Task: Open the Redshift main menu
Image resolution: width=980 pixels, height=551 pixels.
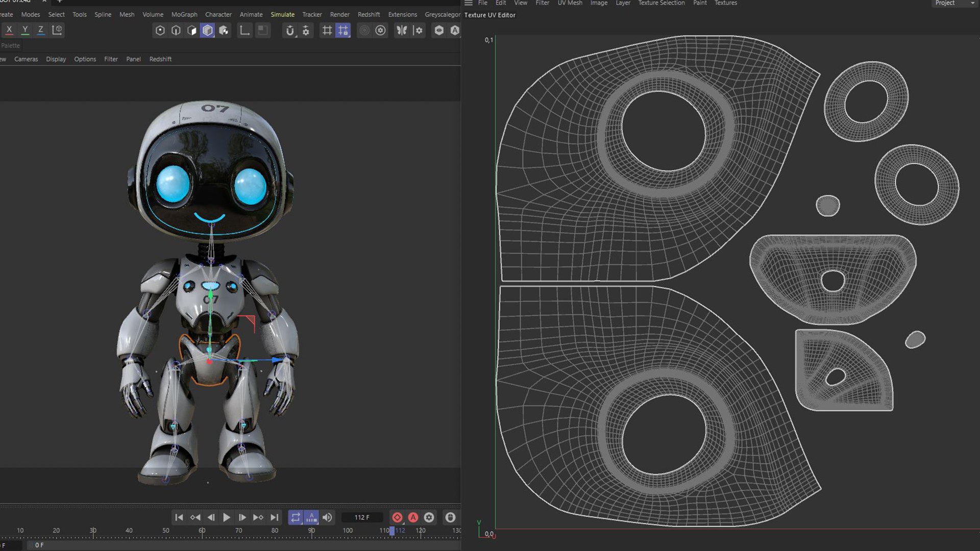Action: click(369, 14)
